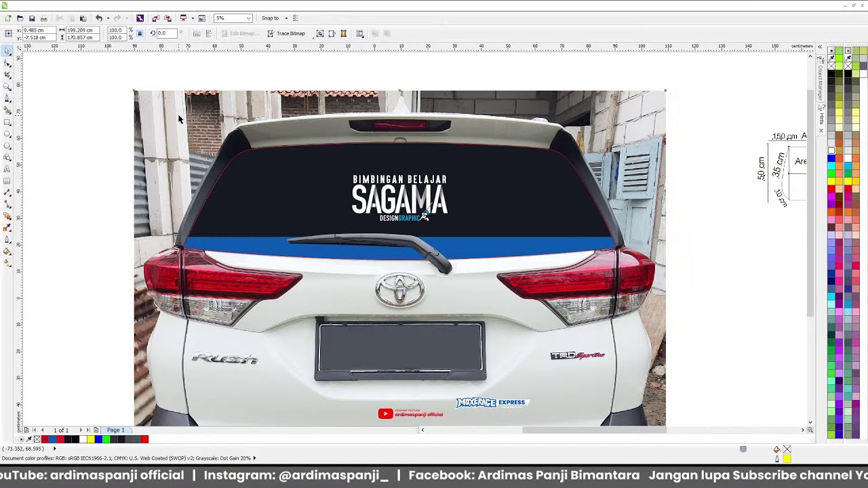Image resolution: width=868 pixels, height=488 pixels.
Task: Click the Trace Bitmap button
Action: [286, 33]
